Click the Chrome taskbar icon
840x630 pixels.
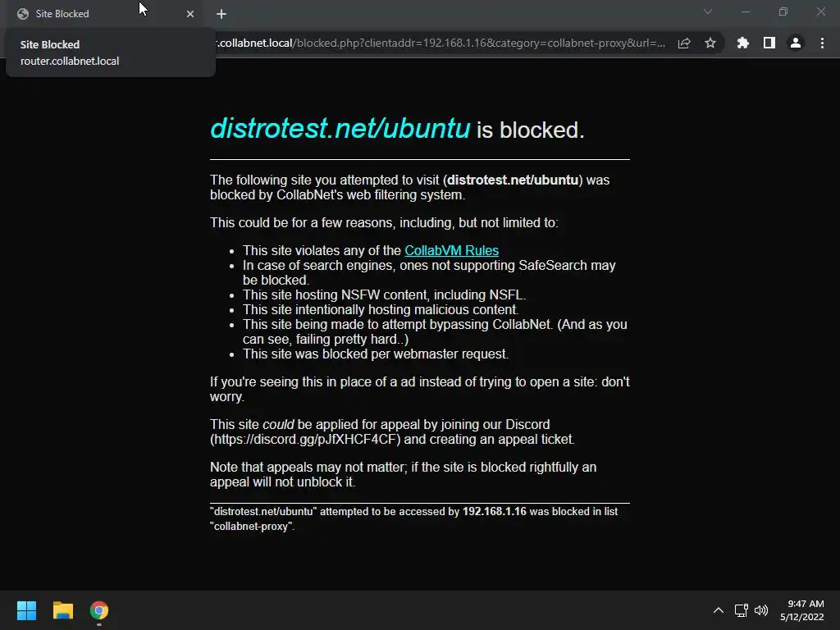(x=99, y=610)
